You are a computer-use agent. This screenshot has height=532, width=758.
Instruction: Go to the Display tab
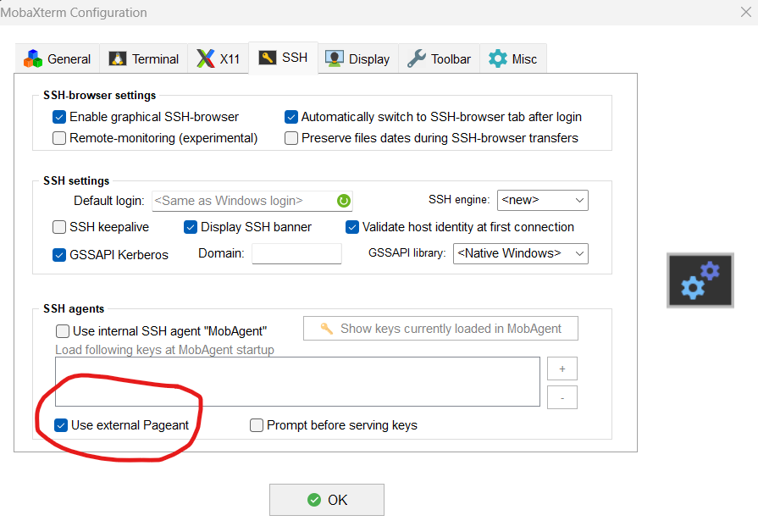[x=357, y=59]
